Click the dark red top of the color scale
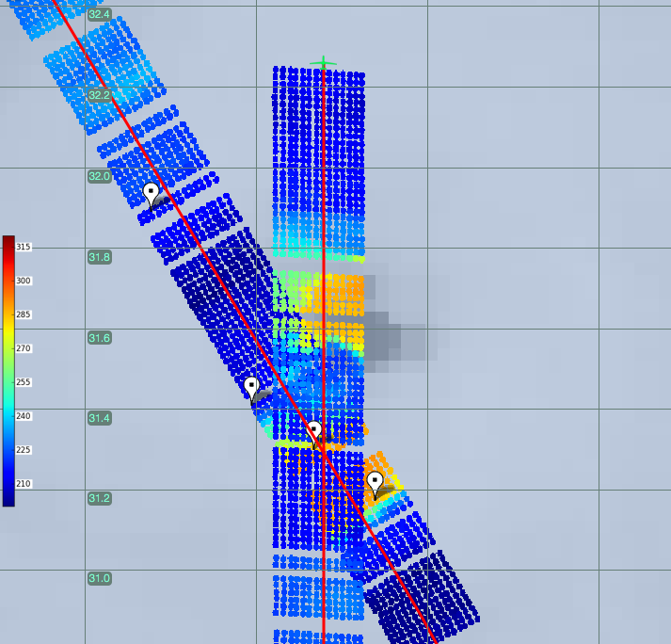 pos(8,243)
